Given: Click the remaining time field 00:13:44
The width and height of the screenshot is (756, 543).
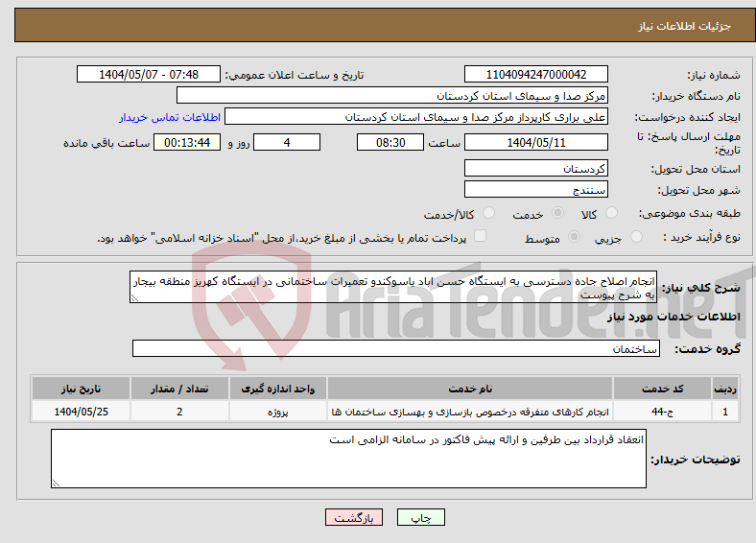Looking at the screenshot, I should (187, 142).
